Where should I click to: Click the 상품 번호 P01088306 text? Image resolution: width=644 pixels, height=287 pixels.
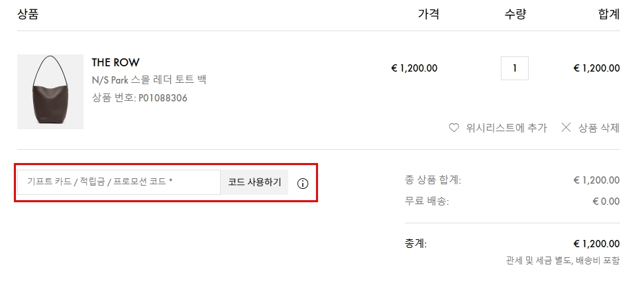coord(140,98)
